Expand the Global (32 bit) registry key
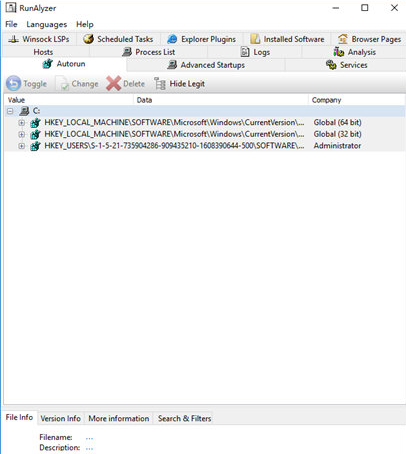 (x=22, y=134)
